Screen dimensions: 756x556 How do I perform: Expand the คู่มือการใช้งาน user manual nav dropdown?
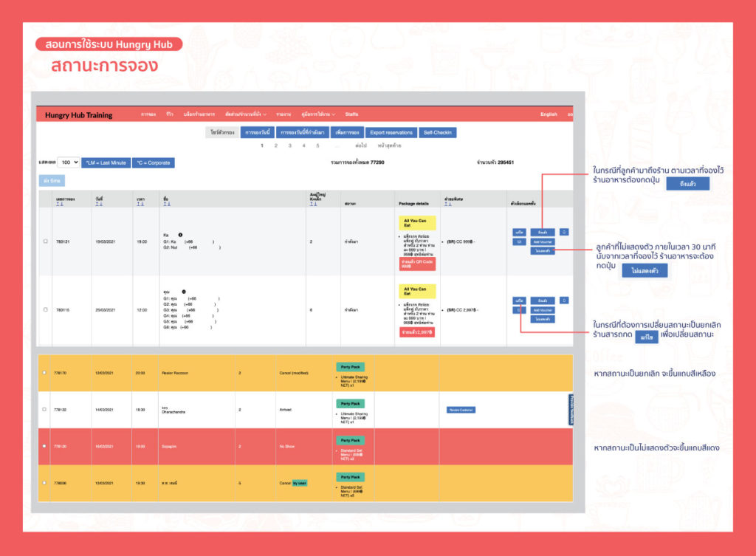coord(318,114)
